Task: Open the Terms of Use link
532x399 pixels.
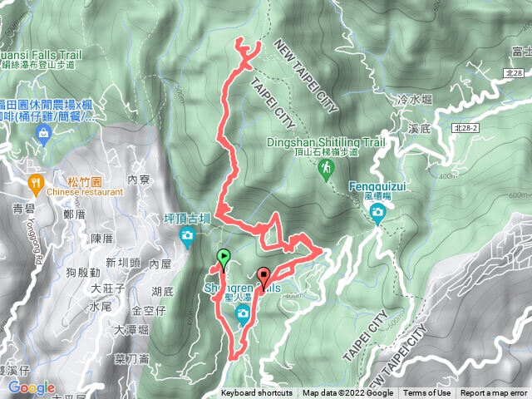Action: (426, 393)
